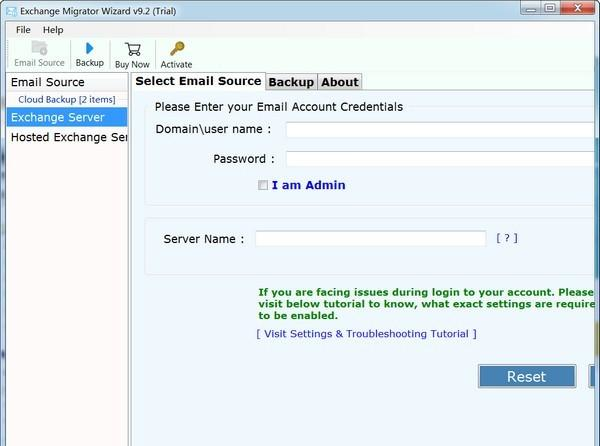
Task: Open the Help menu
Action: pyautogui.click(x=53, y=30)
